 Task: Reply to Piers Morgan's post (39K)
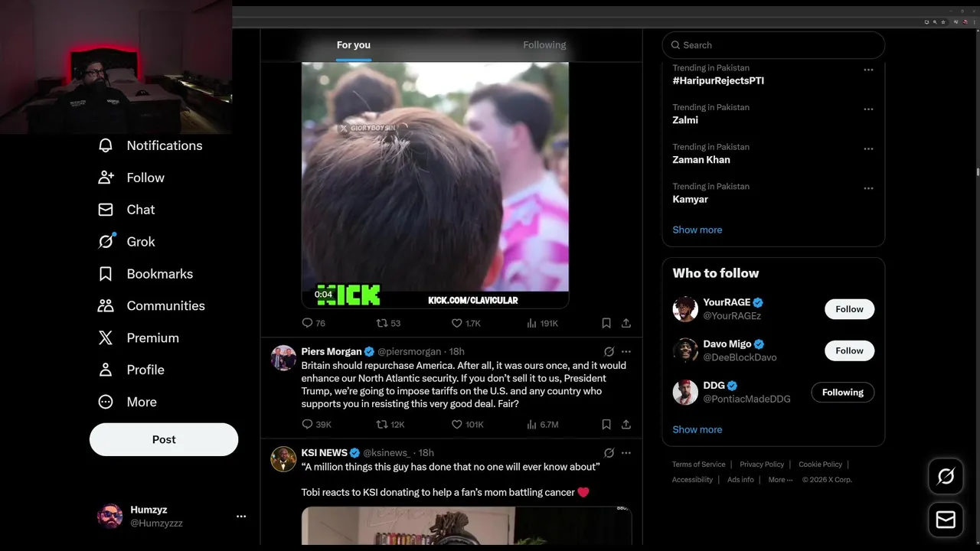(x=316, y=424)
